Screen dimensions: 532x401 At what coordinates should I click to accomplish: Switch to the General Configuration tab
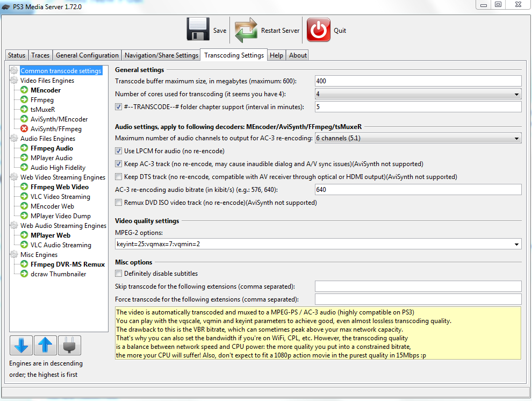click(x=87, y=55)
